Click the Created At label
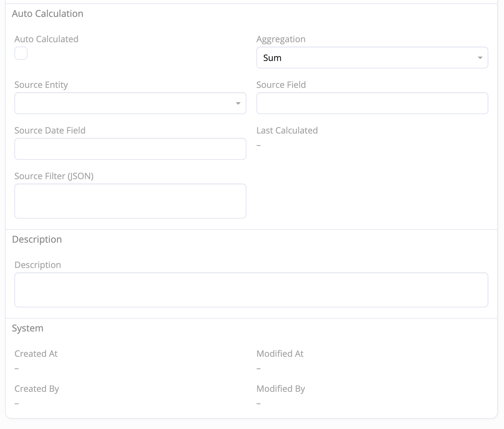This screenshot has width=504, height=429. (x=36, y=354)
